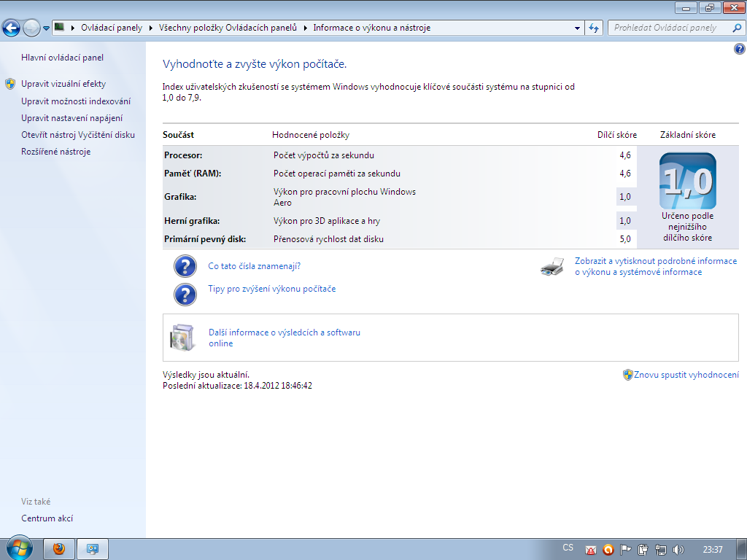Click the Forward navigation arrow
This screenshot has height=560, width=747.
(31, 28)
